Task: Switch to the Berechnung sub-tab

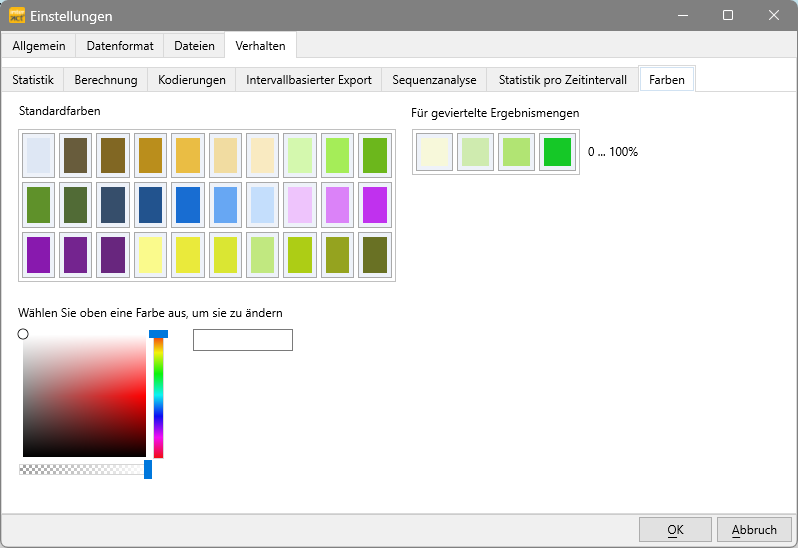Action: click(x=105, y=80)
